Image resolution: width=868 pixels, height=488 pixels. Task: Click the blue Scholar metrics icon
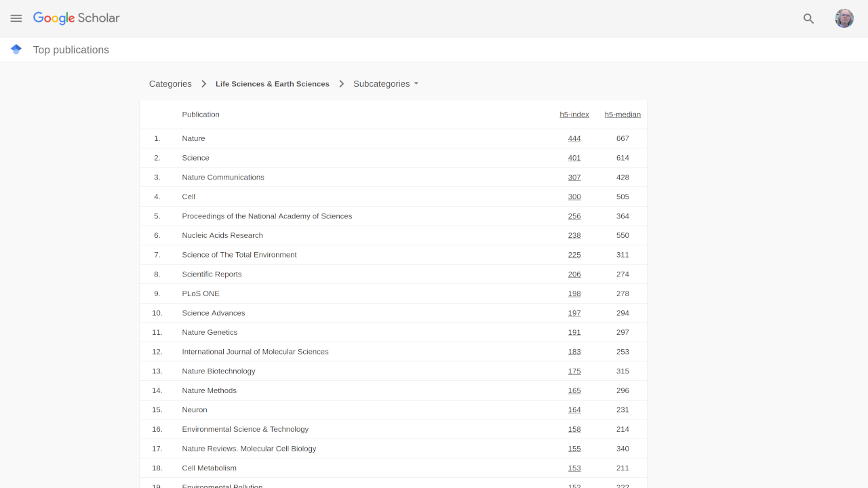(16, 49)
